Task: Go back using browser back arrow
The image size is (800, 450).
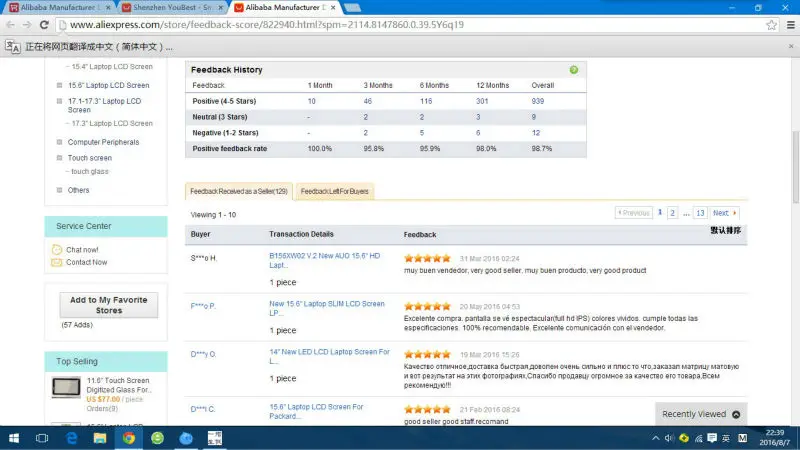Action: tap(10, 24)
